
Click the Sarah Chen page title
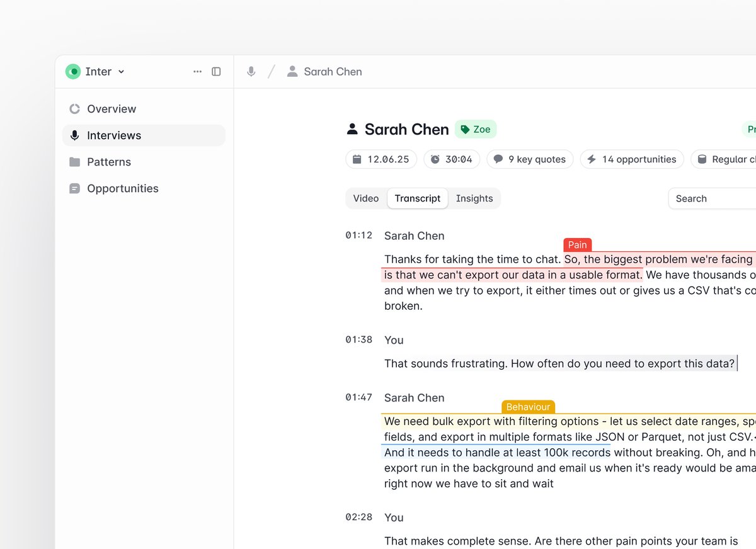pos(407,130)
